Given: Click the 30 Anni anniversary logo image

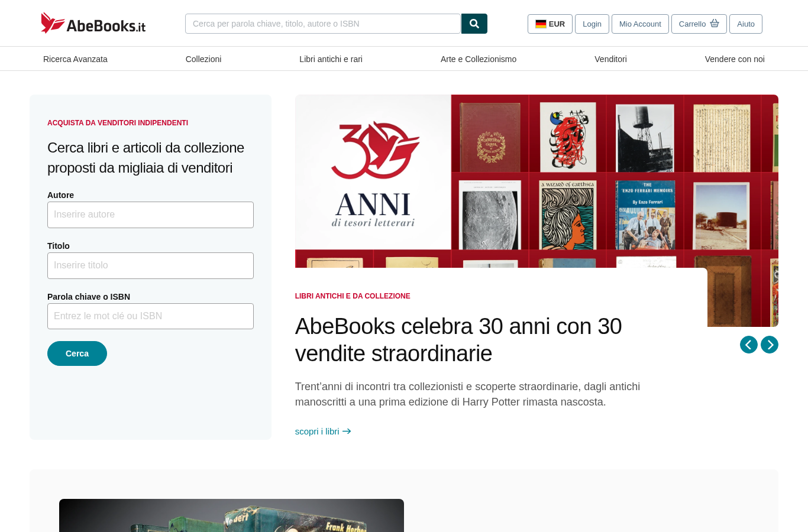Looking at the screenshot, I should tap(374, 174).
